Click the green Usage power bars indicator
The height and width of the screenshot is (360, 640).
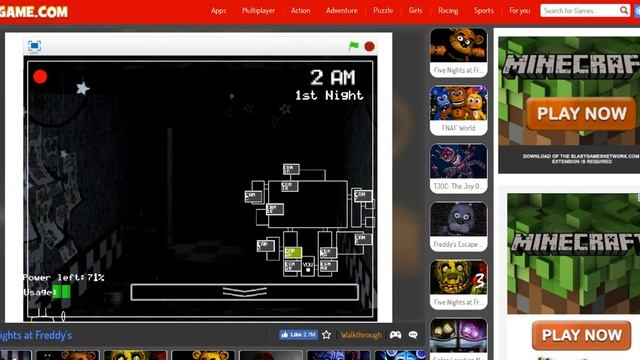point(61,292)
